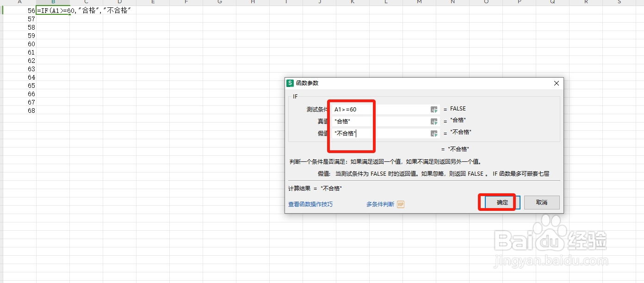Select the cell containing 66

coord(19,94)
